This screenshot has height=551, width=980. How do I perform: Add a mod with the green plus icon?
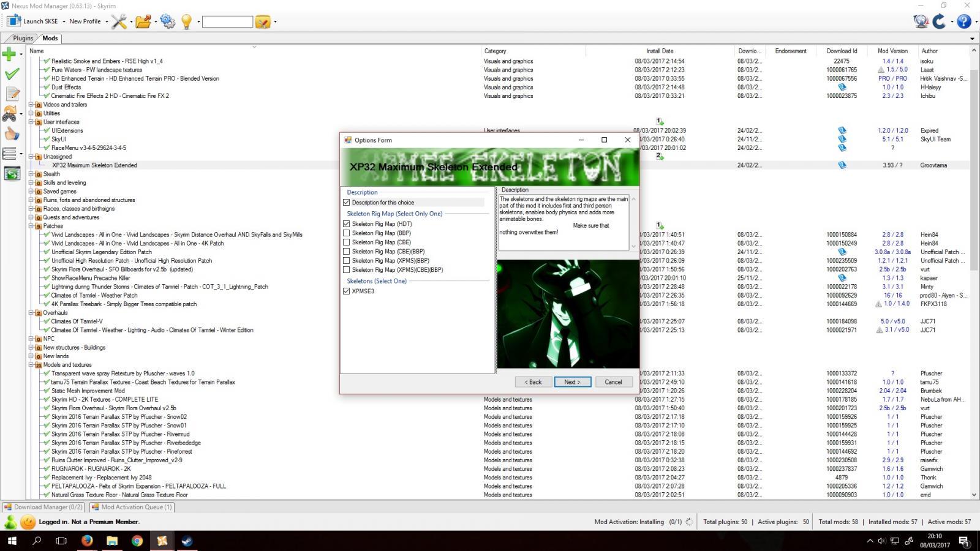9,54
